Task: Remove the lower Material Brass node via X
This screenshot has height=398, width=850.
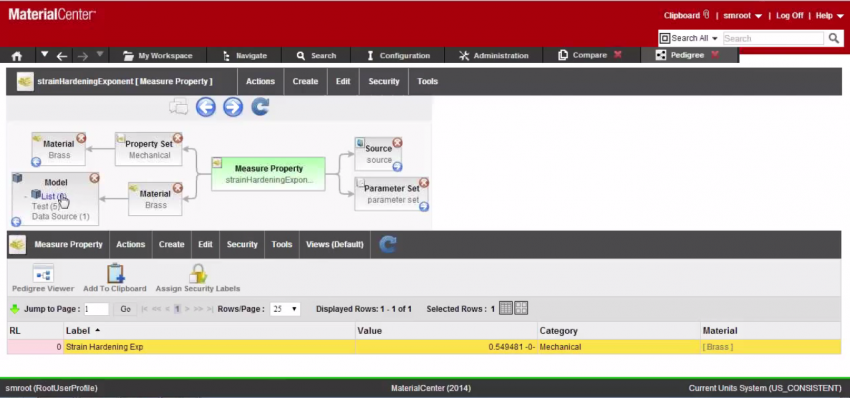Action: [177, 188]
